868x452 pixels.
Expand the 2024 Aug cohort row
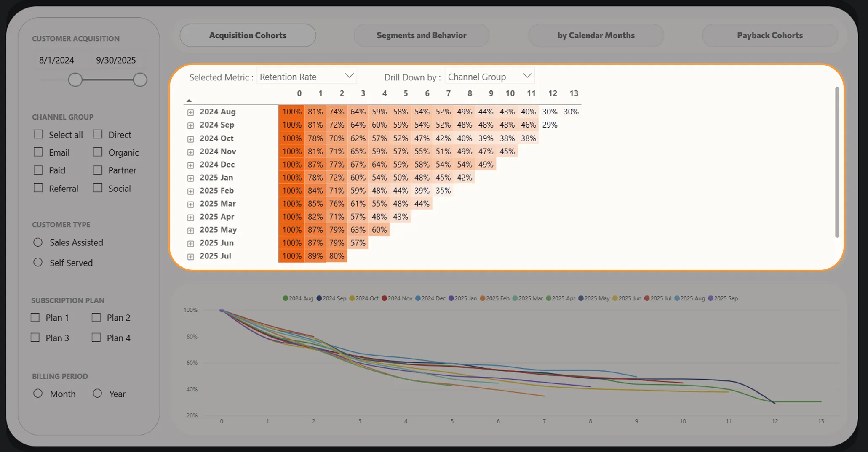pos(190,112)
